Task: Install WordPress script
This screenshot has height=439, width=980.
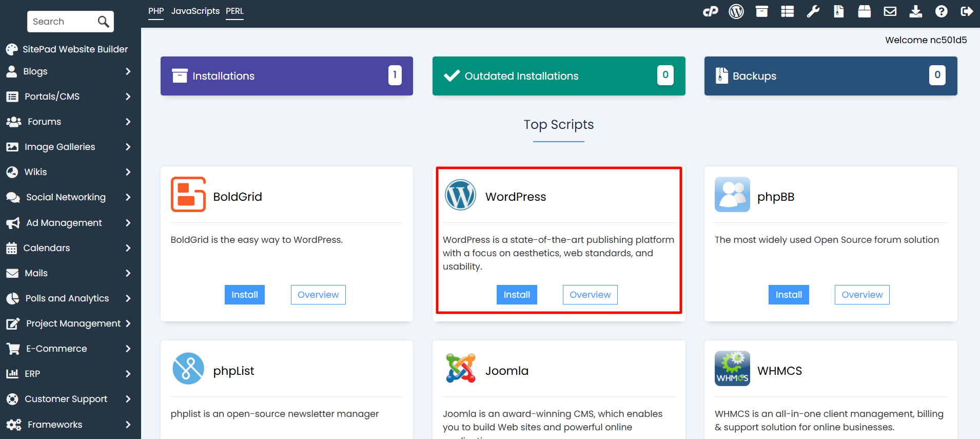Action: click(x=517, y=295)
